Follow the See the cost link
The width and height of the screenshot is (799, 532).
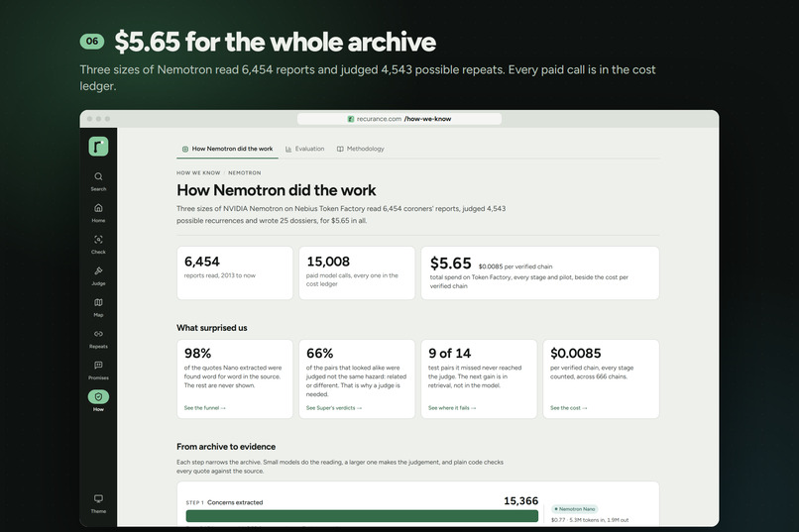click(x=569, y=408)
